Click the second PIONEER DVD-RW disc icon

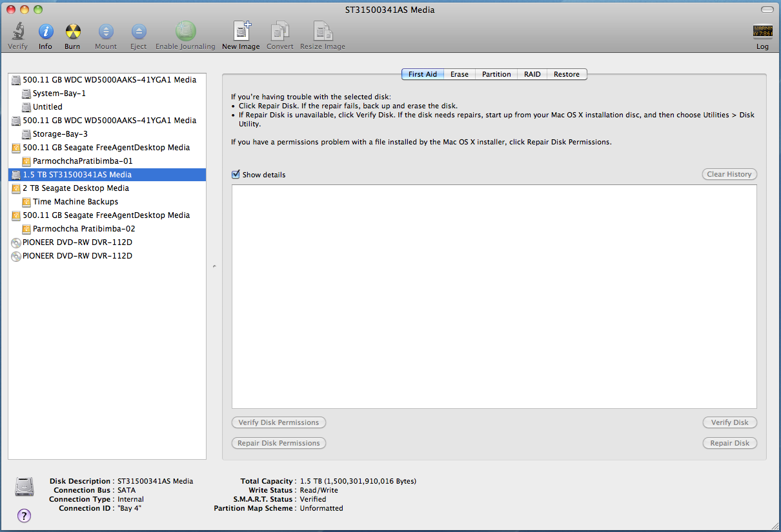16,256
